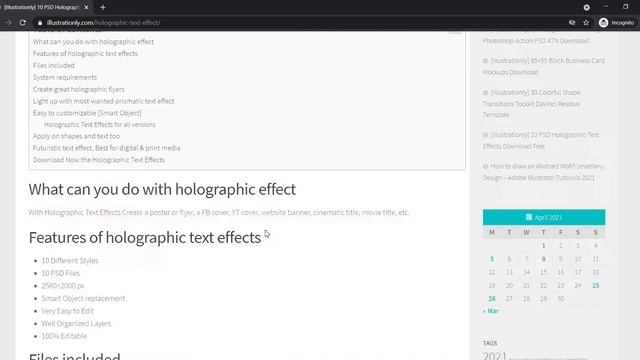This screenshot has height=360, width=640.
Task: Click the 'Smart Object replacement' bullet
Action: pos(83,298)
